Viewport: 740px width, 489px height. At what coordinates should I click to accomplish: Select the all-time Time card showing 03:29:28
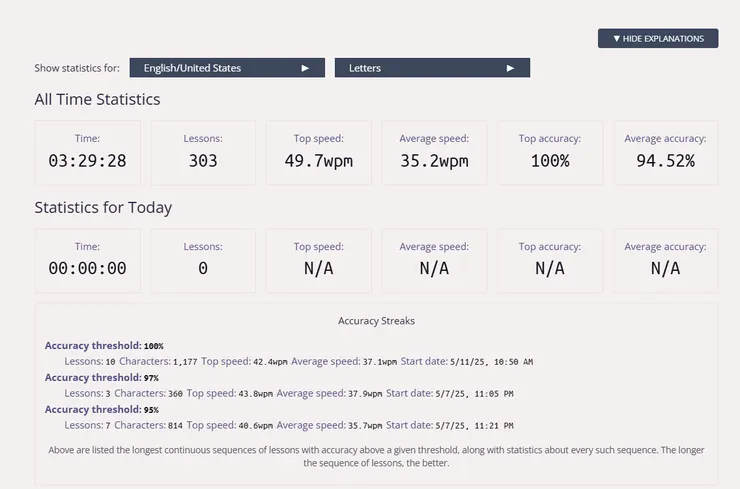(x=88, y=152)
